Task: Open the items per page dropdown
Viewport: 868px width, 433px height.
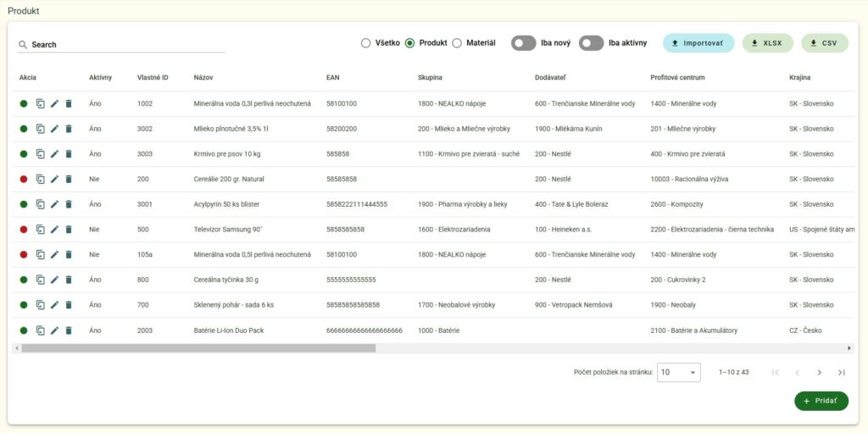Action: pos(679,373)
